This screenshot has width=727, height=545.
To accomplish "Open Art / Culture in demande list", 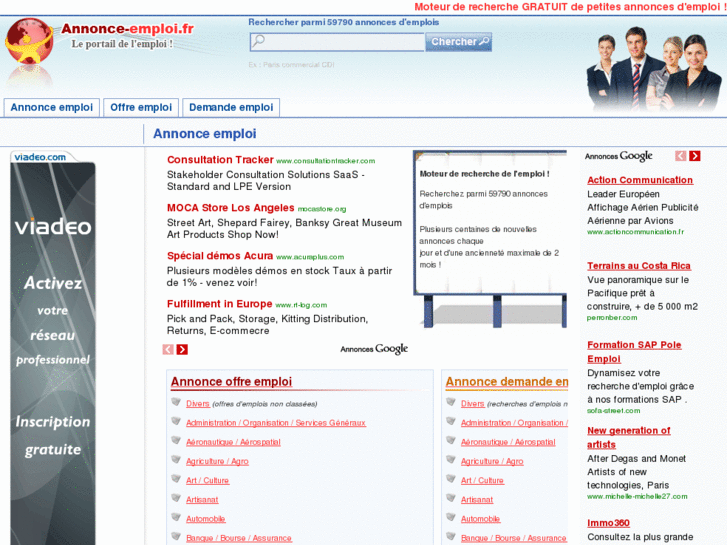I will coord(482,481).
